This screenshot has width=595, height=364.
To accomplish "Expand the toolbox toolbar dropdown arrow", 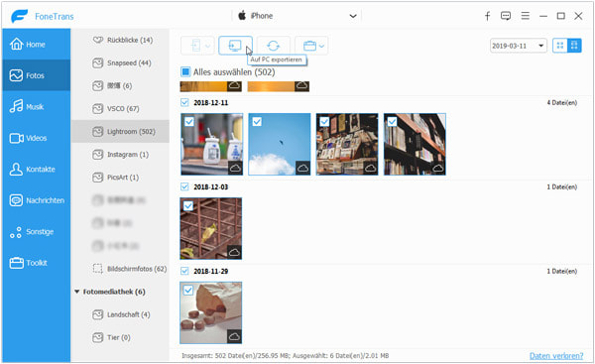I will (321, 46).
